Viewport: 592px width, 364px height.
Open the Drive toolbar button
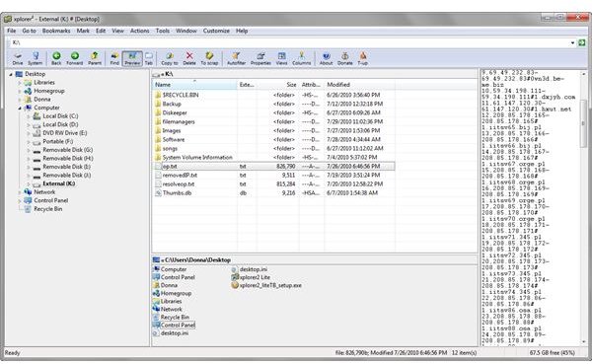(x=18, y=59)
